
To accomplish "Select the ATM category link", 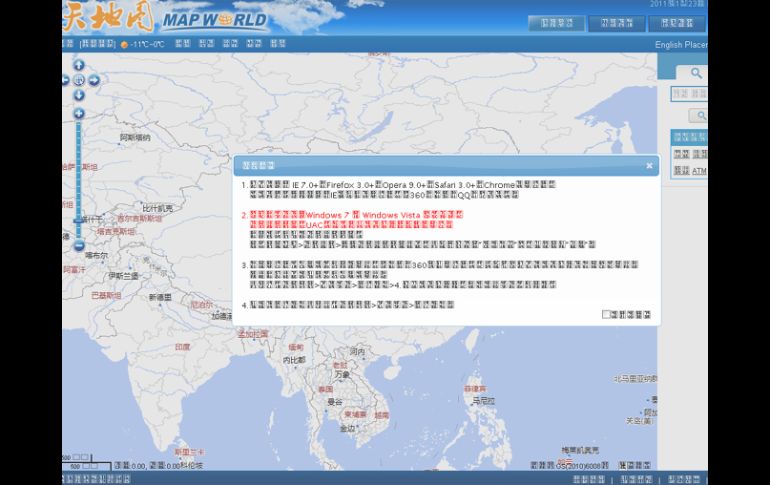I will coord(699,171).
